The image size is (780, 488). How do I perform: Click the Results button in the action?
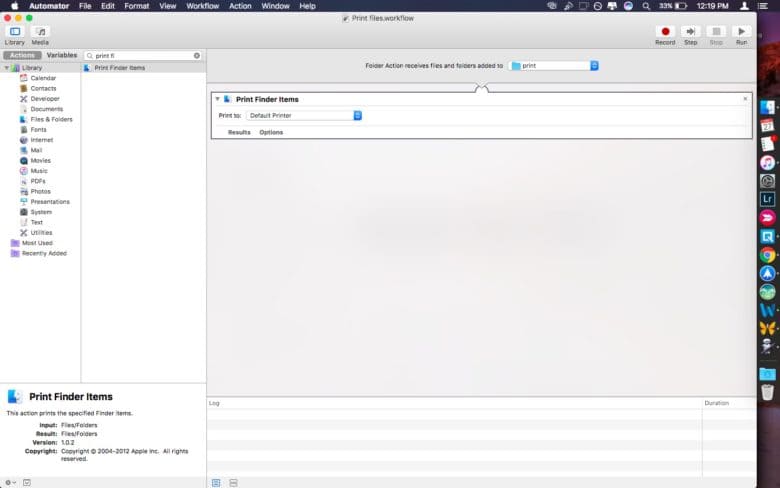point(239,132)
